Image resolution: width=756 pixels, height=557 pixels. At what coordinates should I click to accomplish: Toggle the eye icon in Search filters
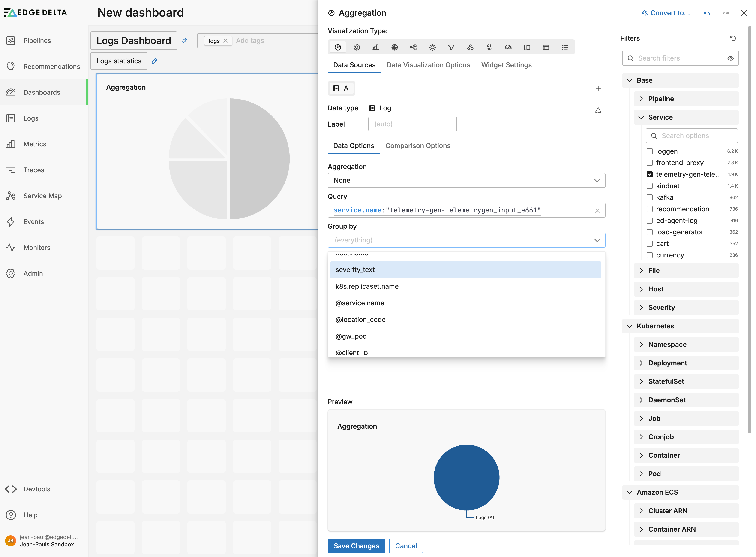730,58
